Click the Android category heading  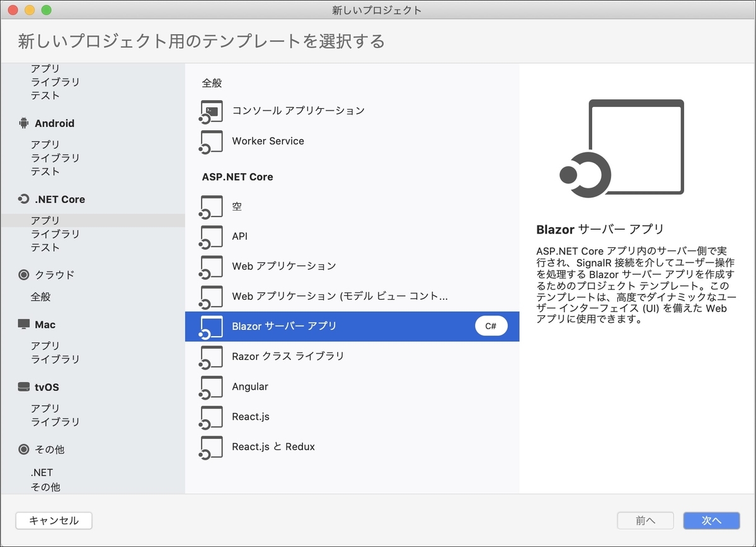(x=55, y=123)
